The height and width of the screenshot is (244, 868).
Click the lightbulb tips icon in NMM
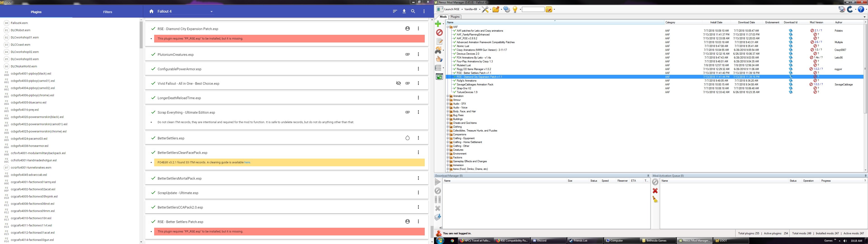coord(515,9)
